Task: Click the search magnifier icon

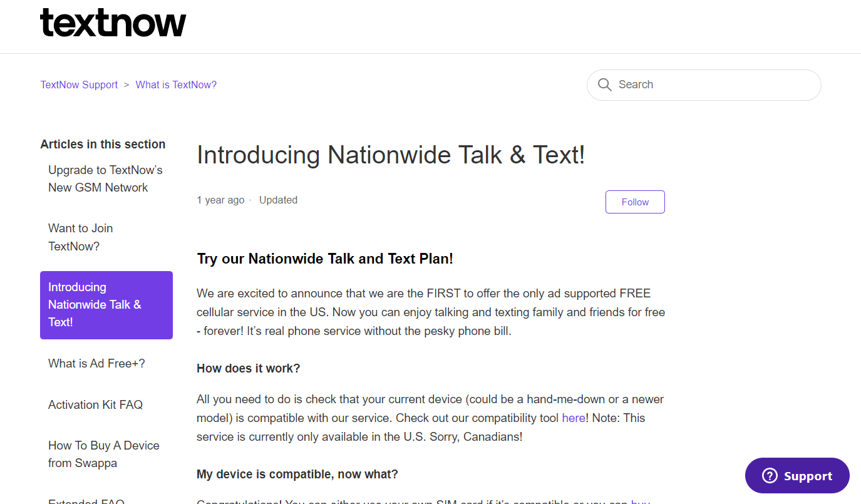Action: click(x=604, y=84)
